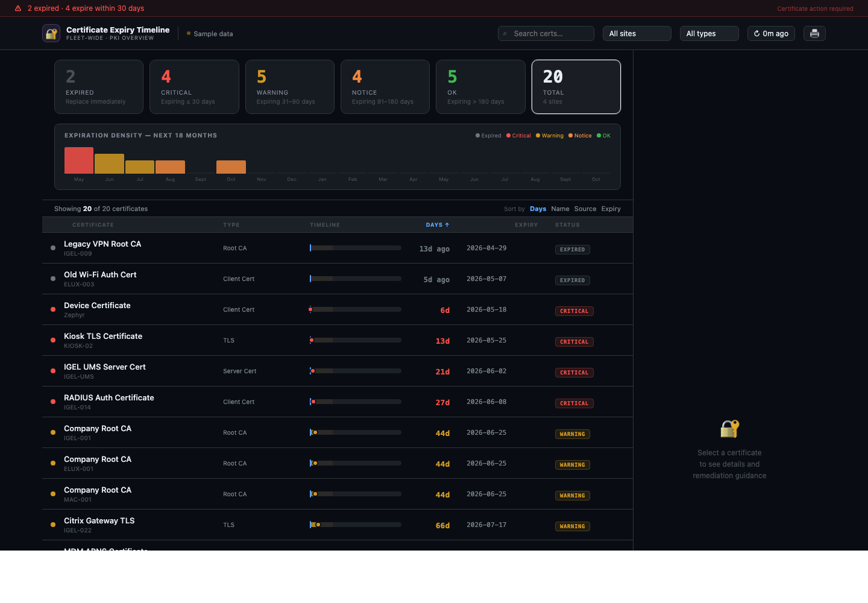Click the Notice legend item
Image resolution: width=868 pixels, height=603 pixels.
(x=580, y=136)
